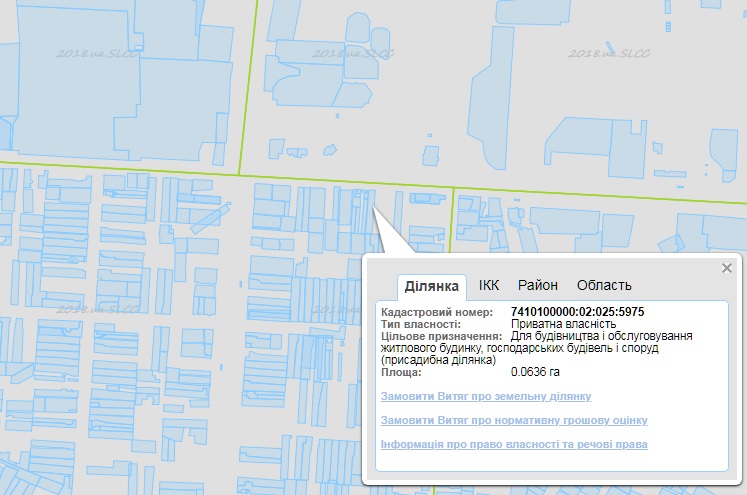Click the Цільове призначення label
This screenshot has height=495, width=747.
coord(440,337)
